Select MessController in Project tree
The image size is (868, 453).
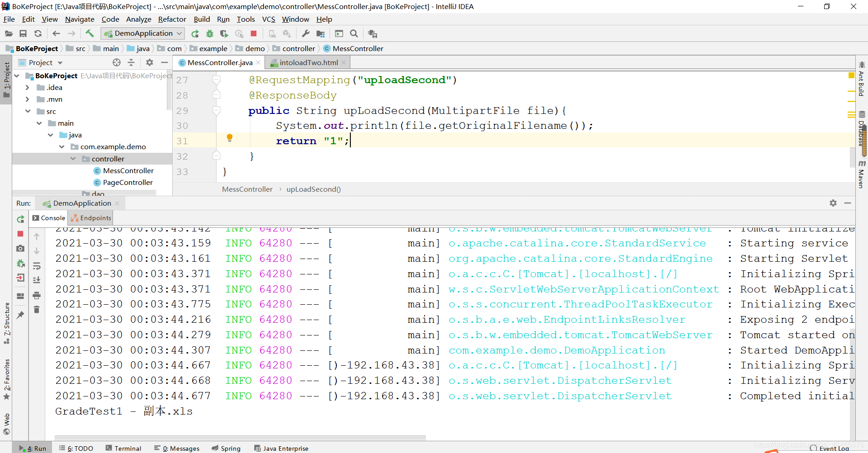click(128, 170)
